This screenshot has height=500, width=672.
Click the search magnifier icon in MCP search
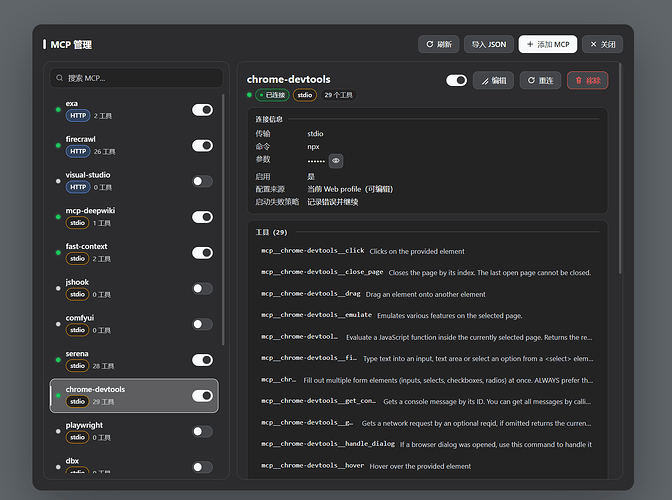tap(60, 78)
